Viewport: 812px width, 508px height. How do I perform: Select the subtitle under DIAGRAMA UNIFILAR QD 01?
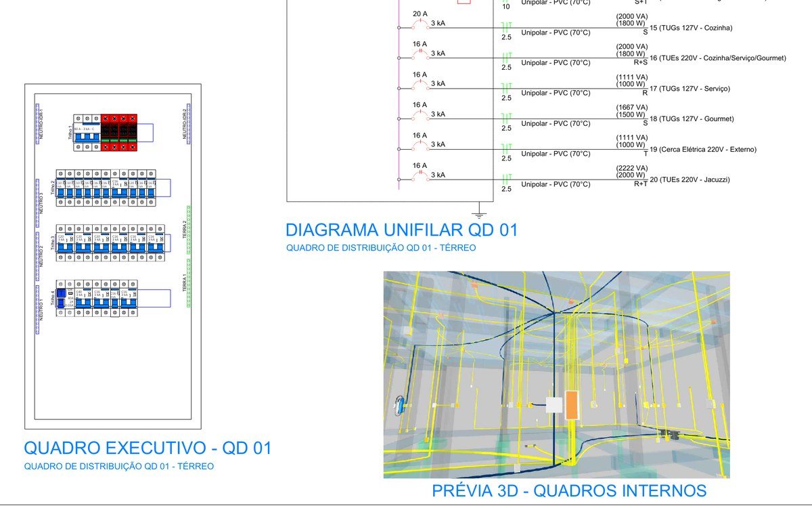pos(381,248)
